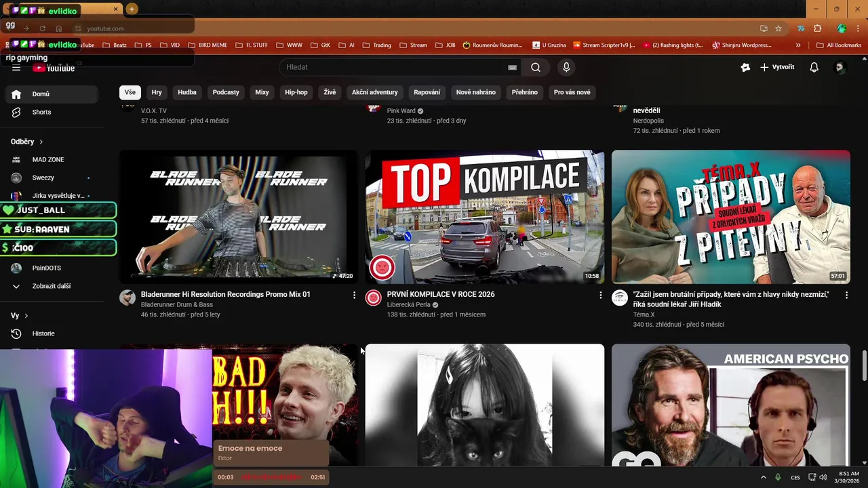Viewport: 868px width, 488px height.
Task: Open Chrome extensions puzzle icon
Action: [x=817, y=28]
